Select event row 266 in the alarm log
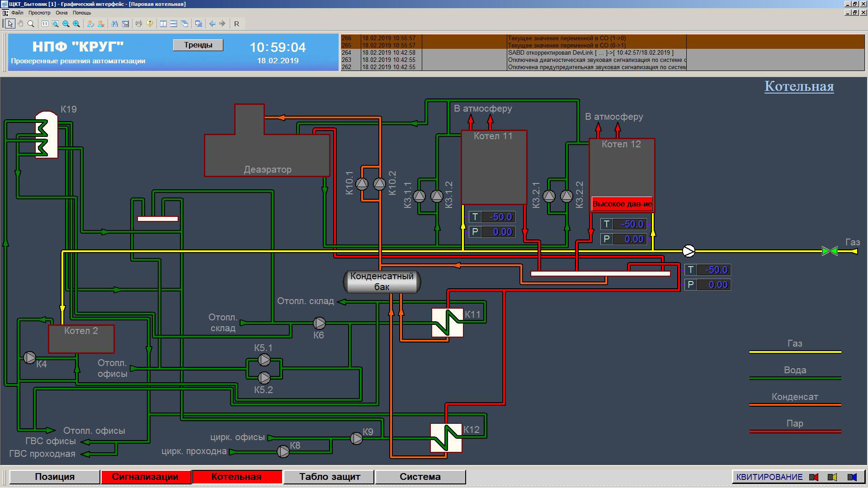This screenshot has width=868, height=488. [602, 38]
